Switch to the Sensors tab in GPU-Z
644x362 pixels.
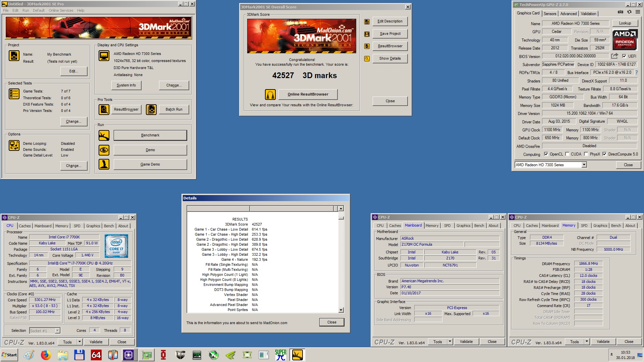(x=550, y=14)
